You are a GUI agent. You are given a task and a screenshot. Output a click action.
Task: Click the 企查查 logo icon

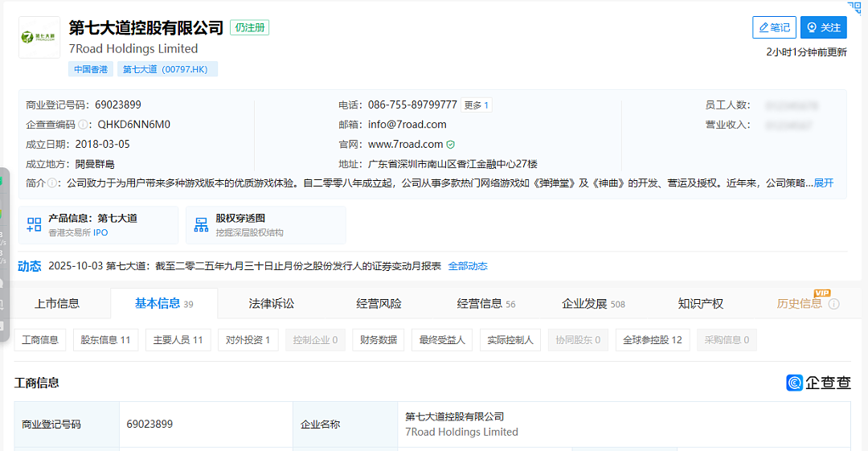(x=794, y=383)
